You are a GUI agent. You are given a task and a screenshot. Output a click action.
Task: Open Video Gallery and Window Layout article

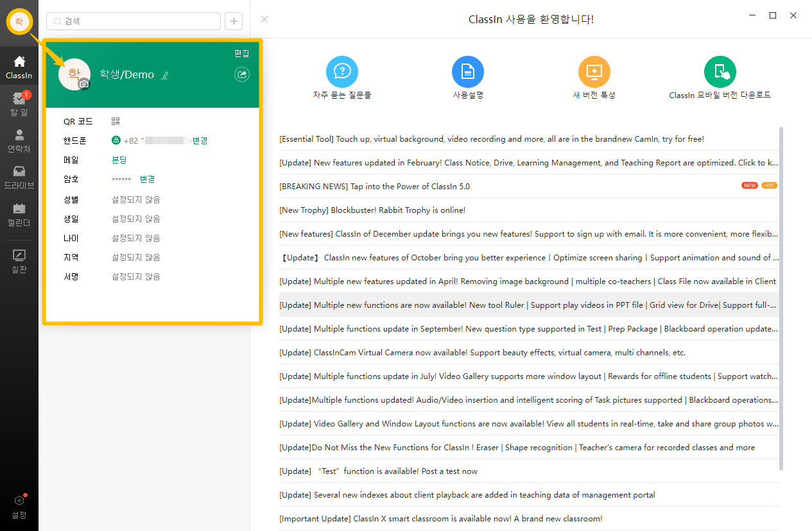pos(529,423)
